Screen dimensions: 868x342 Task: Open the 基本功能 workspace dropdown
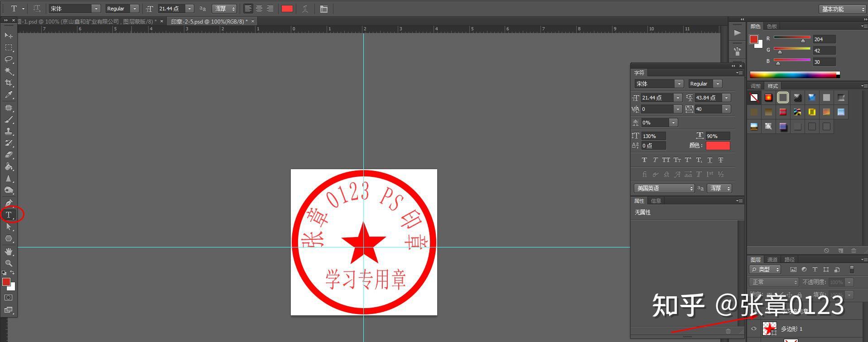coord(842,9)
